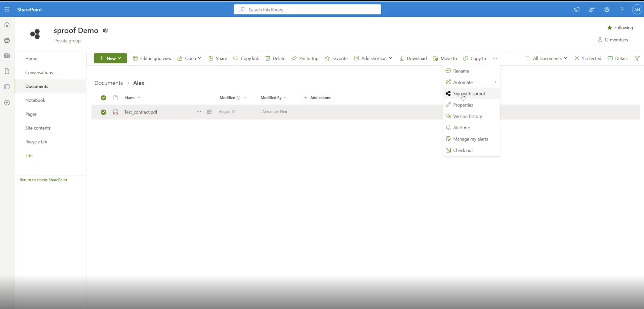Open the people sharing icon in header
This screenshot has height=309, width=644.
(592, 10)
